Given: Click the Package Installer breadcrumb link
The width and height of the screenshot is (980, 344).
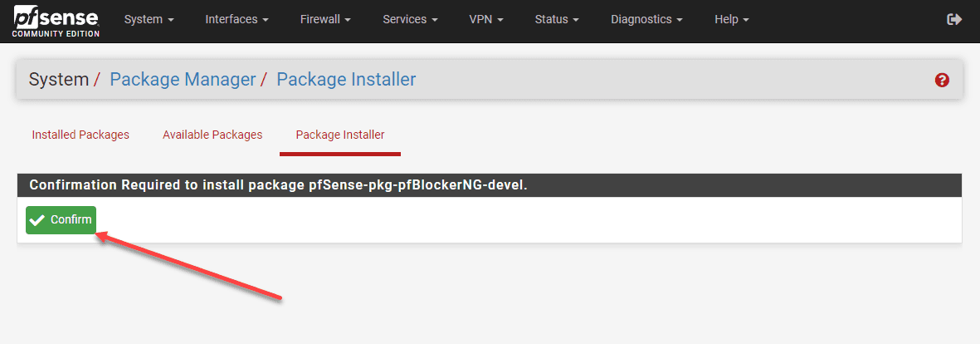Looking at the screenshot, I should (x=346, y=80).
